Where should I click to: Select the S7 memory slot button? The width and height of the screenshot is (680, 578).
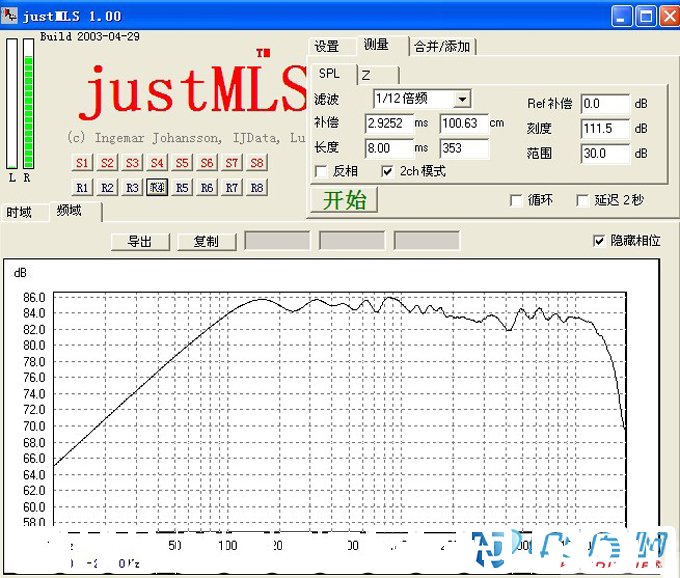point(232,163)
